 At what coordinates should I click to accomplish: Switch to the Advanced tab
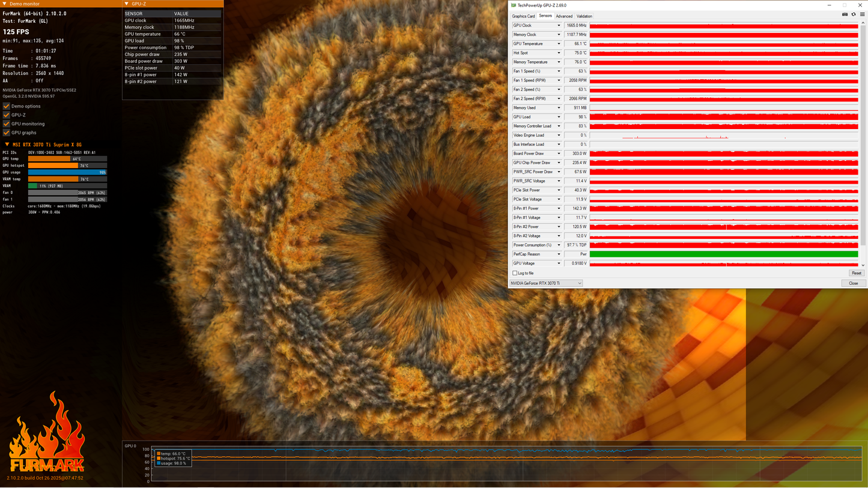[x=564, y=16]
